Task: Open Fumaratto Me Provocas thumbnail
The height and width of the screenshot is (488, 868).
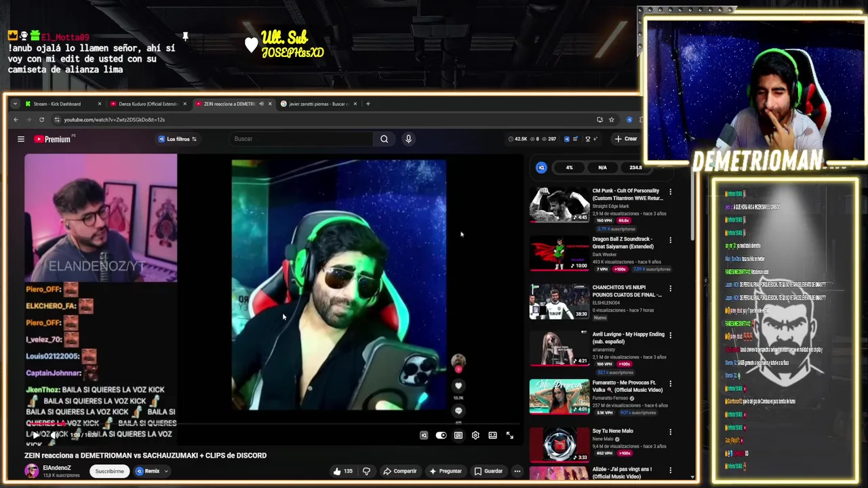Action: point(559,396)
